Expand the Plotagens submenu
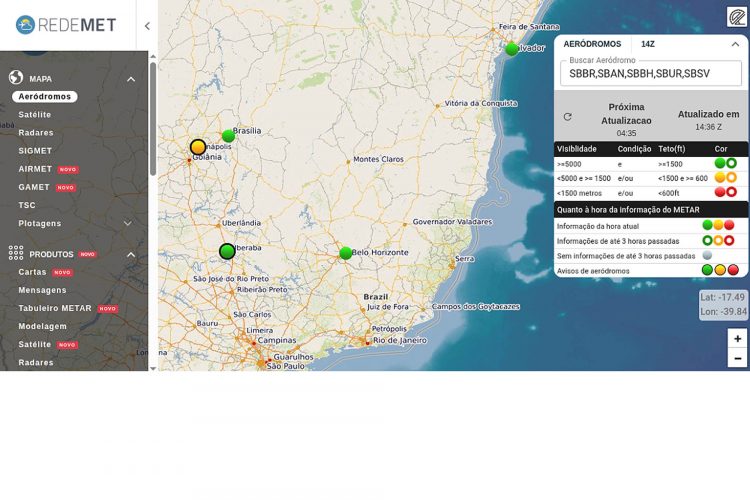 click(x=128, y=223)
